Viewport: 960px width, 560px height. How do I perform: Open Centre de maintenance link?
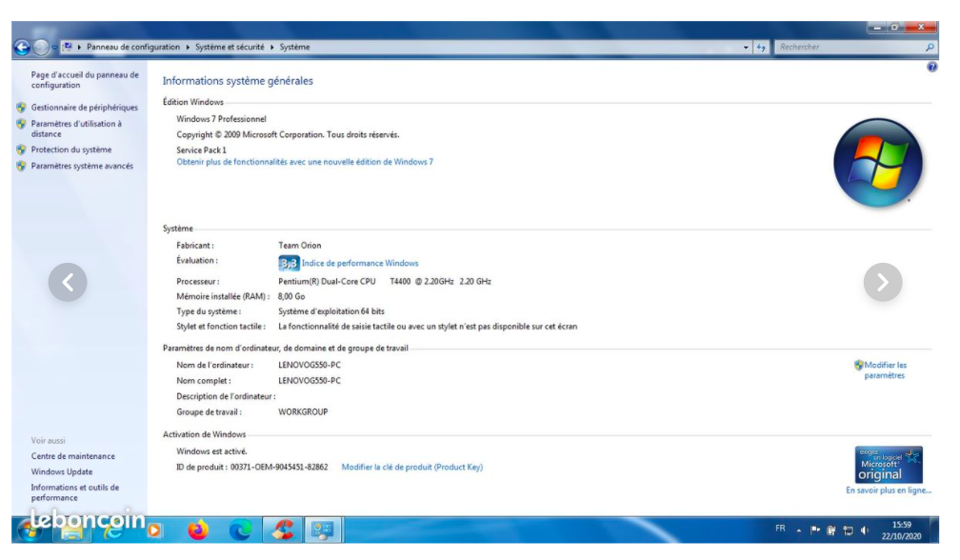click(x=72, y=456)
